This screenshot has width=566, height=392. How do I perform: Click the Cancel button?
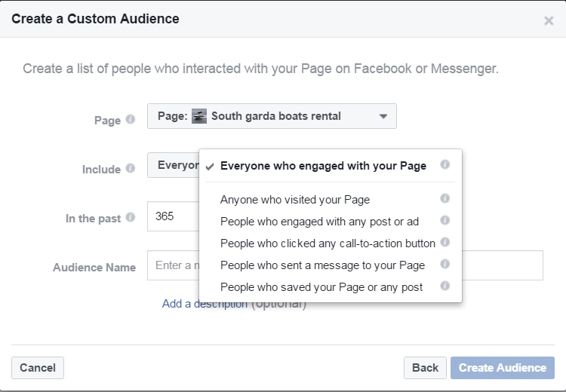pos(38,368)
